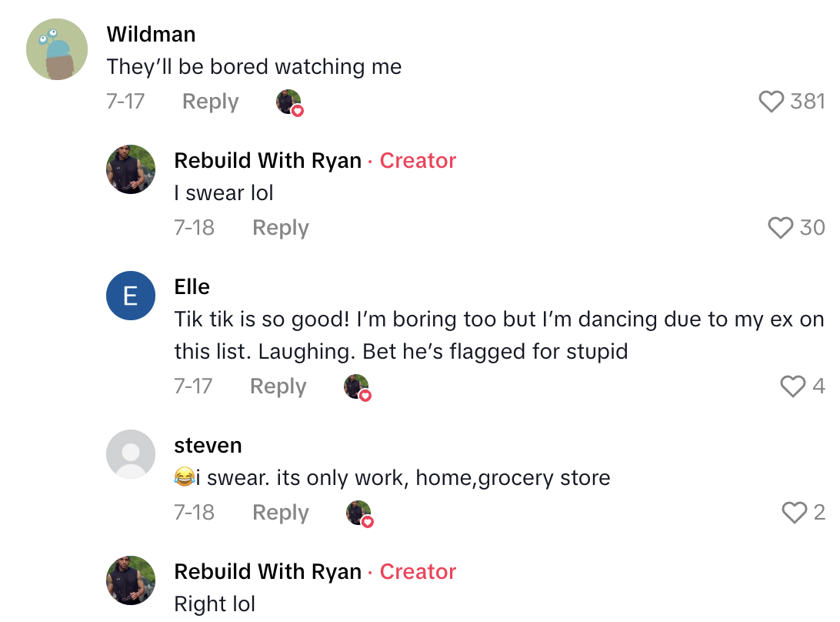
Task: Like Wildman's comment with the heart
Action: (x=771, y=102)
